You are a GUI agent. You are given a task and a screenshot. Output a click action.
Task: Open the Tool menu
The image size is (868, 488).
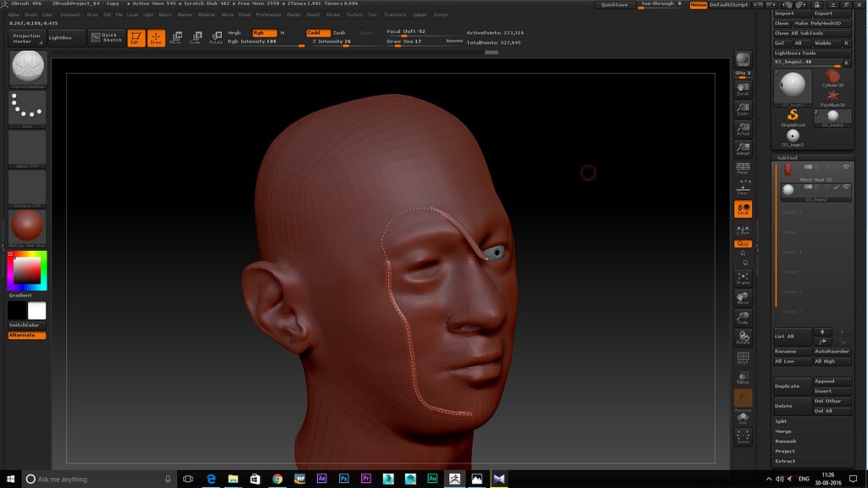(x=371, y=14)
